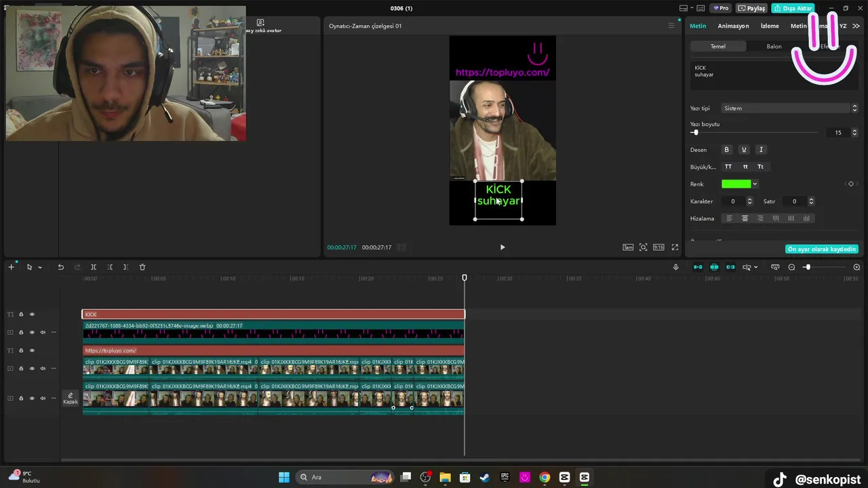Click the Windows Start button
The height and width of the screenshot is (488, 868).
[284, 477]
